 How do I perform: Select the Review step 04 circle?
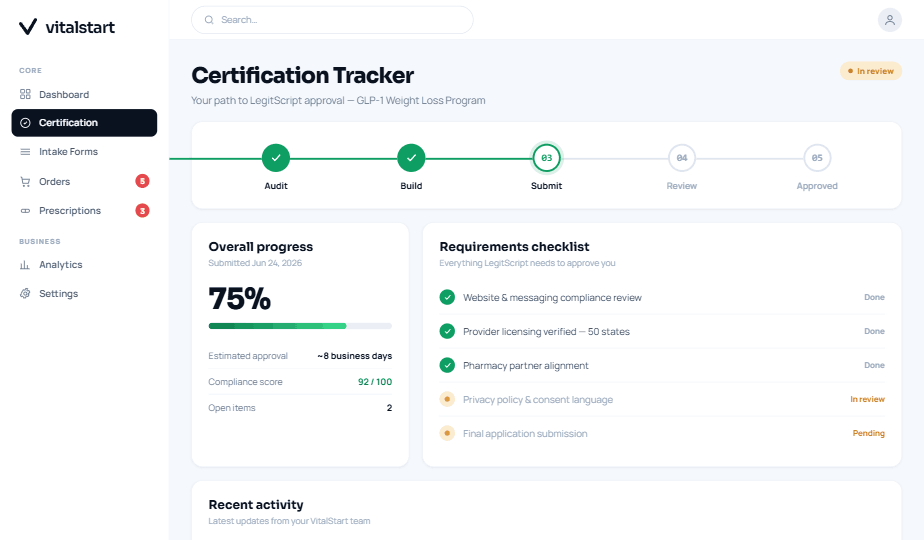[682, 158]
